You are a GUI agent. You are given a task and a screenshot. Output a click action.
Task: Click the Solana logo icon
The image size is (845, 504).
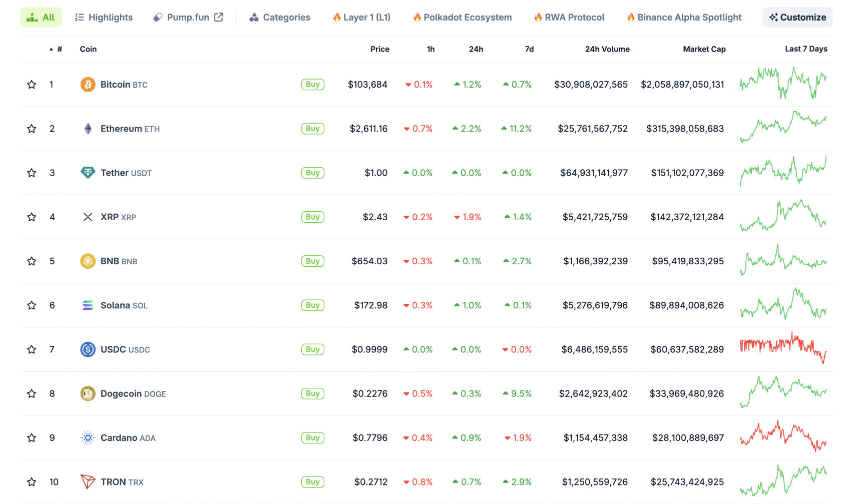click(88, 305)
